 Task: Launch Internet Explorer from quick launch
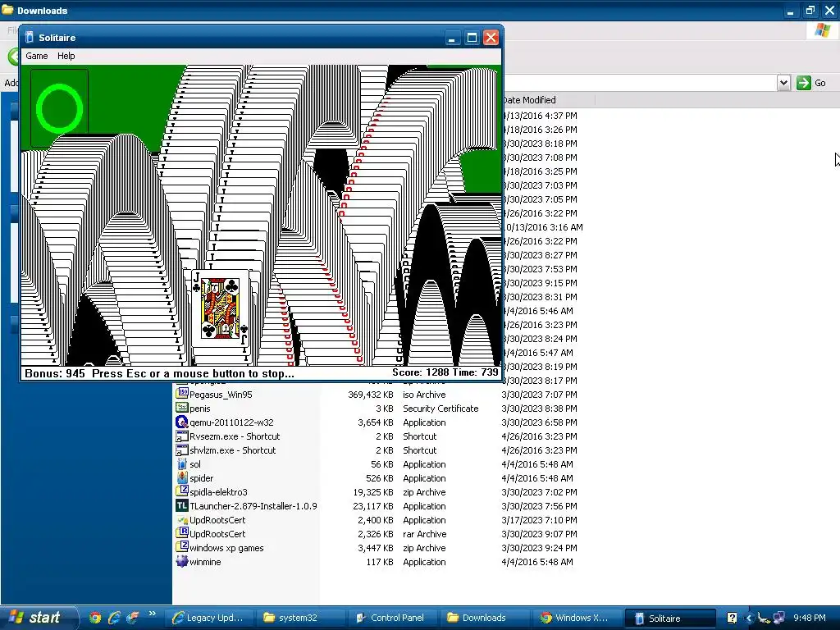(113, 618)
